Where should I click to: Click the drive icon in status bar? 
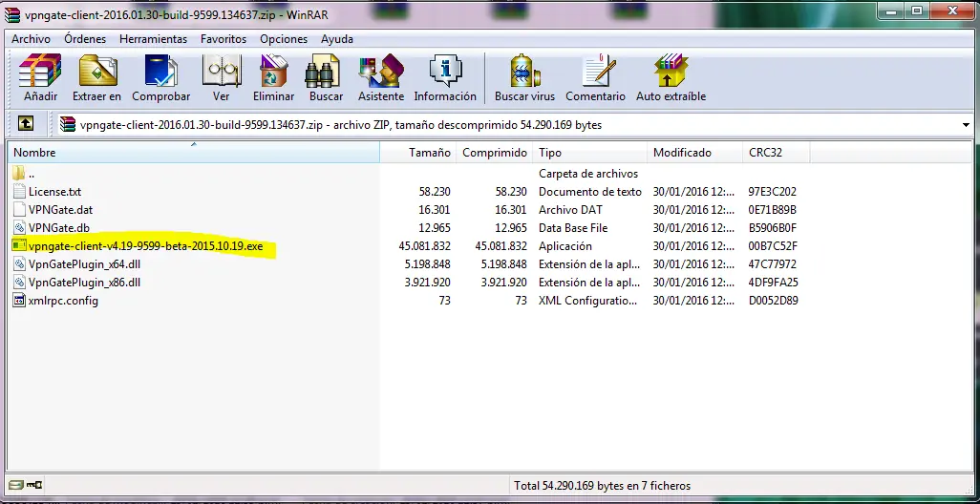click(16, 485)
